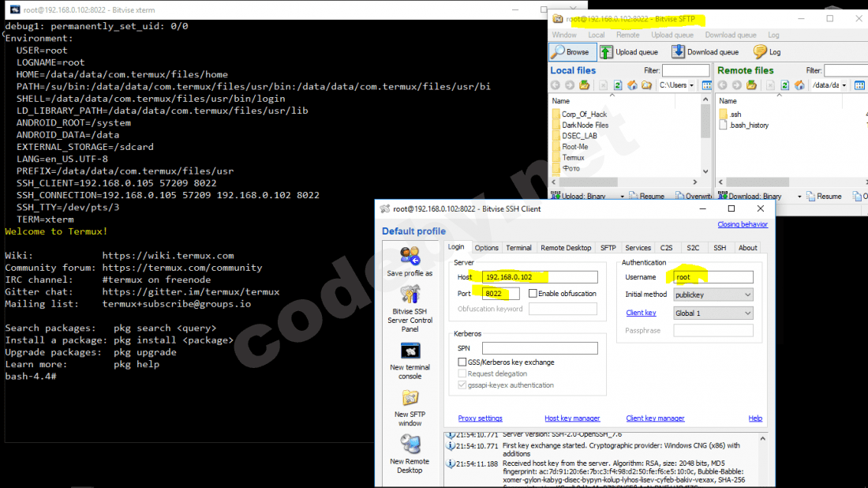
Task: Switch to the Terminal tab
Action: pos(518,248)
